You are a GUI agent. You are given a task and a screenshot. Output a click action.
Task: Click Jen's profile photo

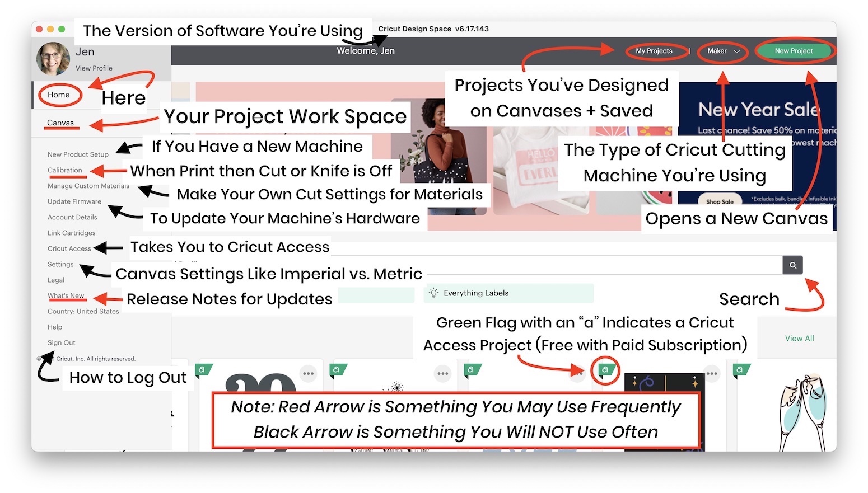[53, 59]
